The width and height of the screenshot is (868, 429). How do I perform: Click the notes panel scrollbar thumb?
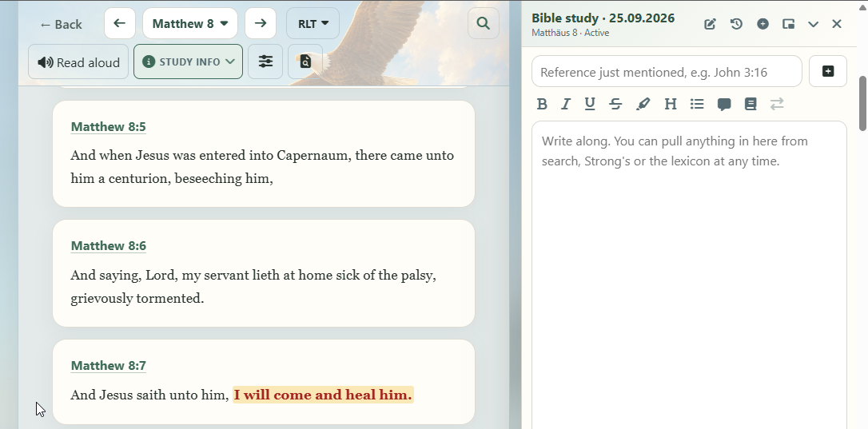(862, 104)
